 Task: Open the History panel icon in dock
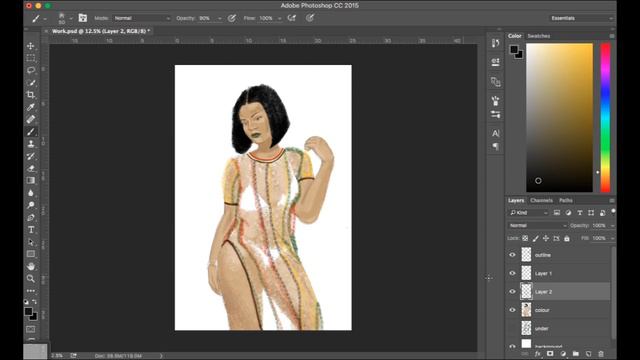pyautogui.click(x=496, y=43)
